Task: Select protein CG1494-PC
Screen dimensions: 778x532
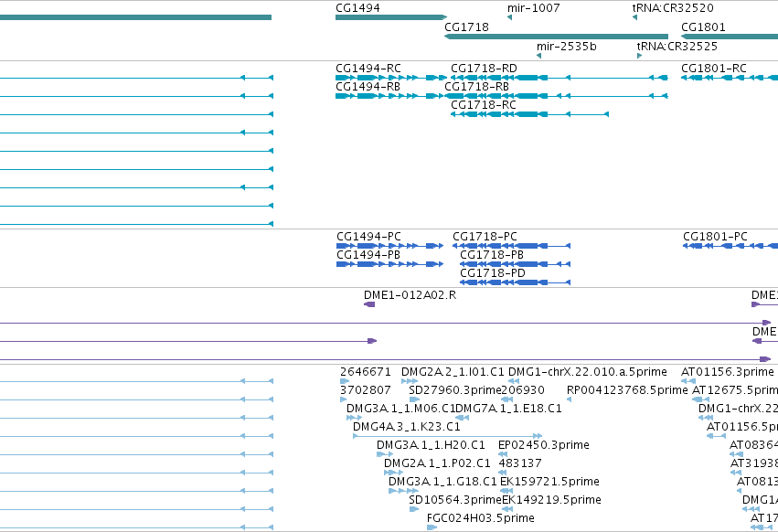Action: [x=390, y=246]
